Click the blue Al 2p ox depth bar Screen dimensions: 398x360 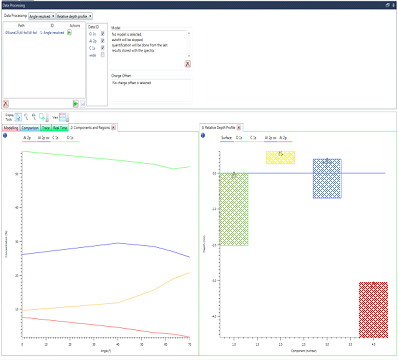coord(327,179)
